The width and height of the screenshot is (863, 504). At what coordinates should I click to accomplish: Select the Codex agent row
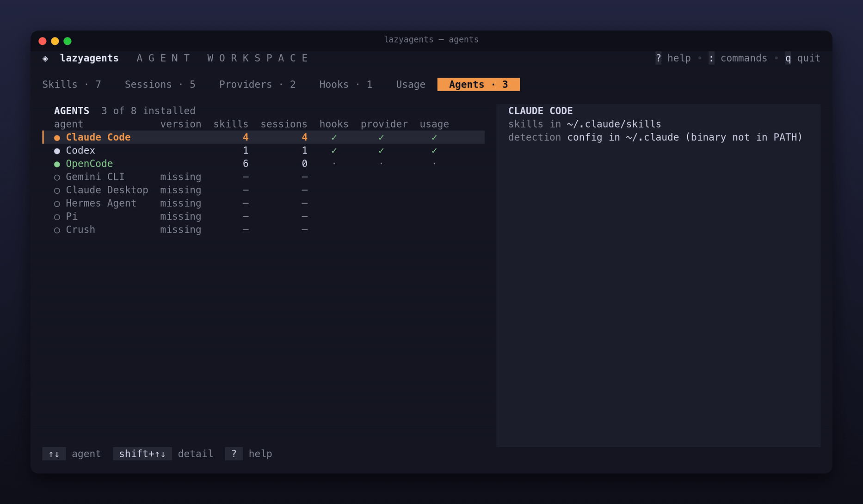point(264,151)
